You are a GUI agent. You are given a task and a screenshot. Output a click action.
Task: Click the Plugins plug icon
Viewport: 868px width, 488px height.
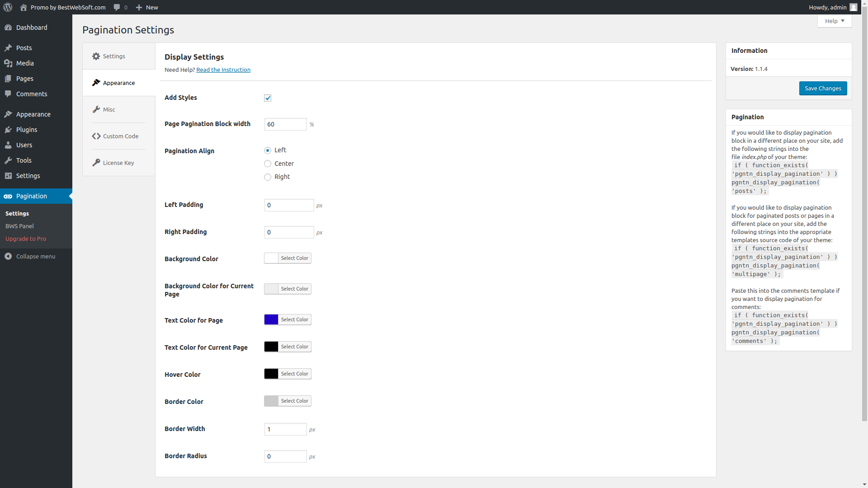[x=8, y=130]
